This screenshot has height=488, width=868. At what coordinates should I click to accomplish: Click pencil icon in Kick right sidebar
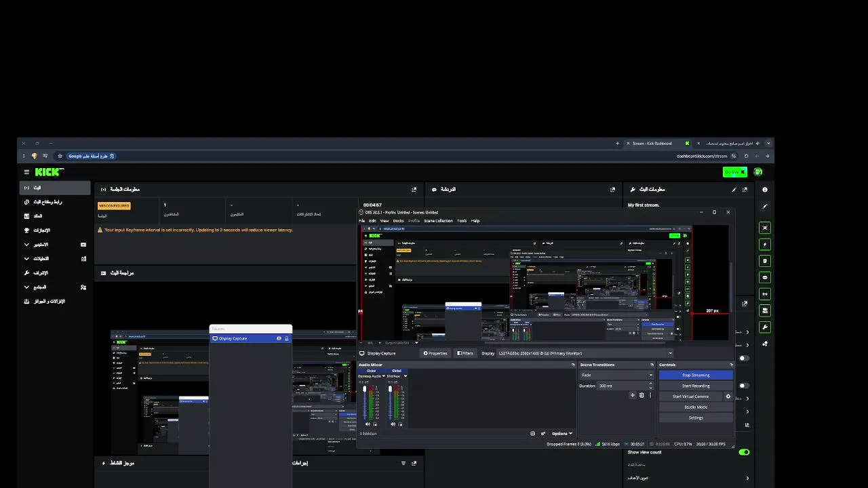(765, 206)
